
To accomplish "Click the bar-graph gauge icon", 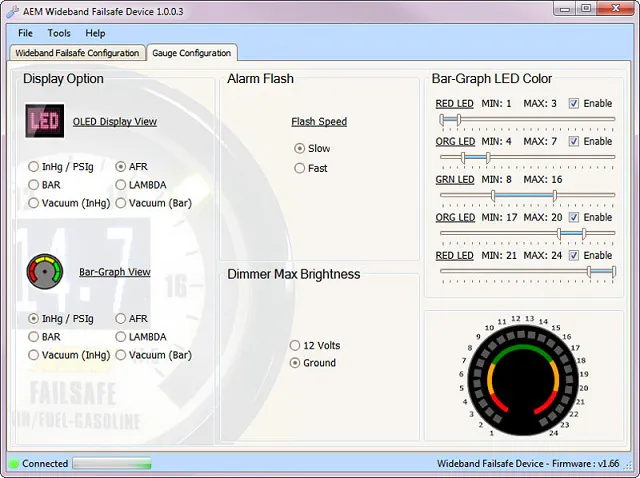I will point(44,272).
